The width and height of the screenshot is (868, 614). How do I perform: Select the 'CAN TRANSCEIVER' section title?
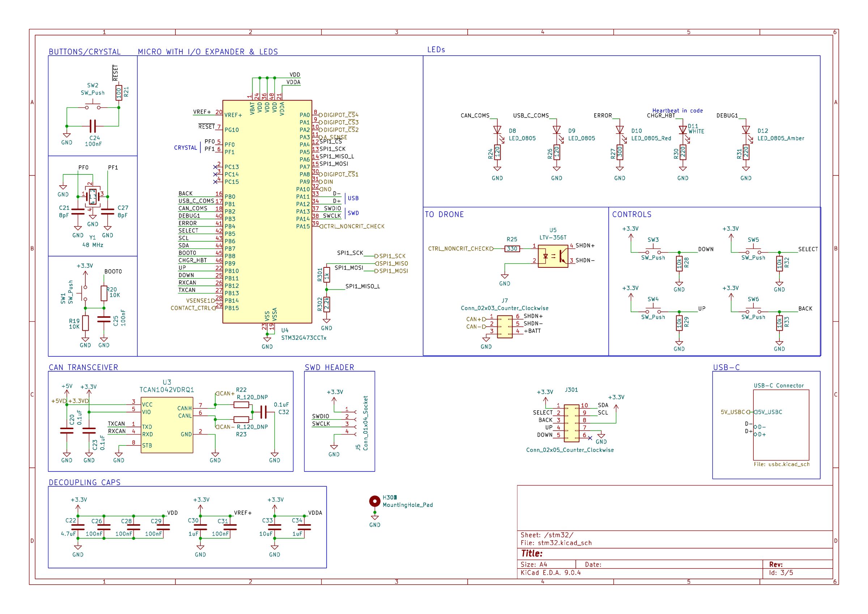point(84,367)
